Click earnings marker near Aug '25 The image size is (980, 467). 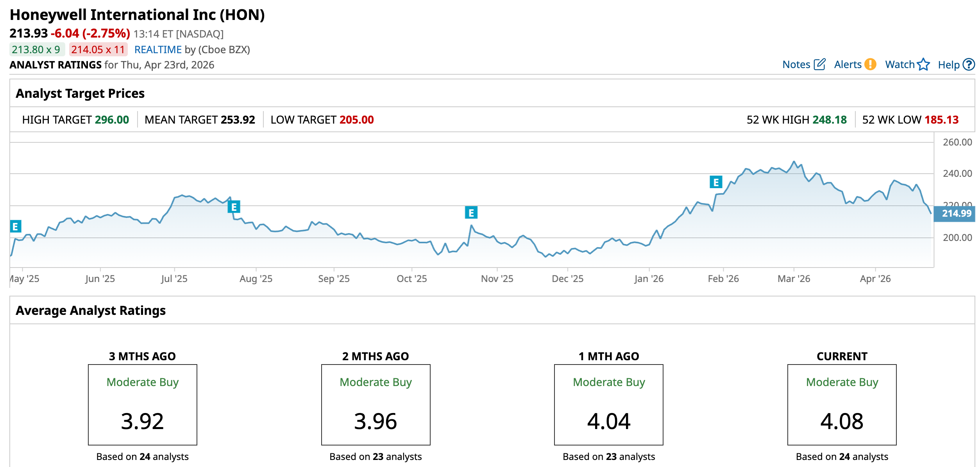pos(234,207)
